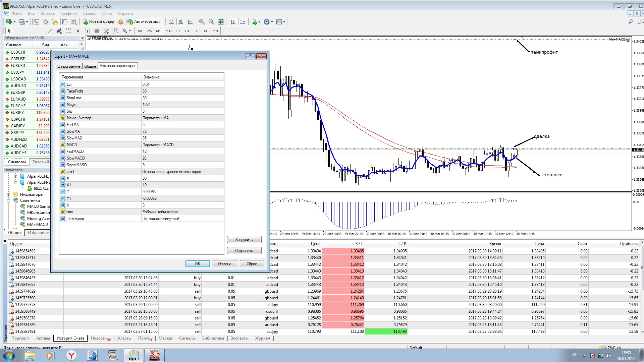Open the chart templates dropdown arrow
644x362 pixels.
click(x=284, y=22)
